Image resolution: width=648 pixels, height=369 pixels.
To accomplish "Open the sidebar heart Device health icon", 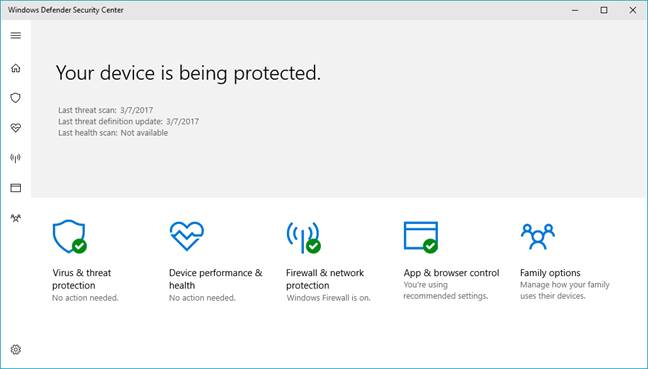I will (16, 128).
